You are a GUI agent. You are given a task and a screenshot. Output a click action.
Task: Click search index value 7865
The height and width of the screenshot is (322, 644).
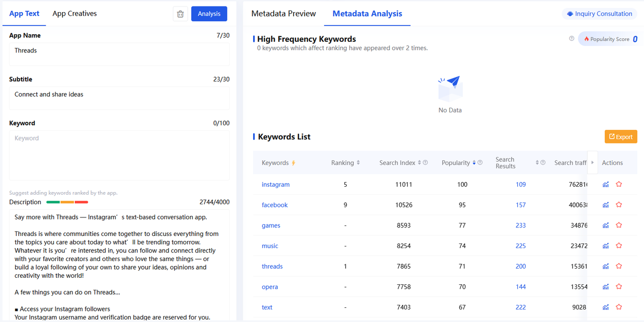point(404,266)
